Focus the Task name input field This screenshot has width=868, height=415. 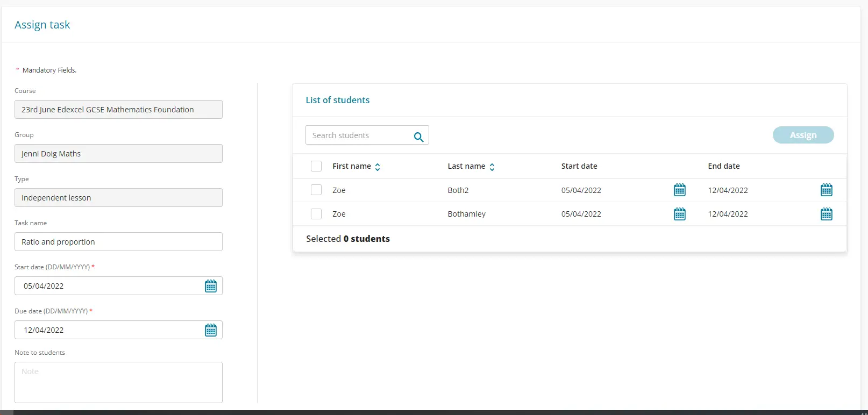point(118,242)
